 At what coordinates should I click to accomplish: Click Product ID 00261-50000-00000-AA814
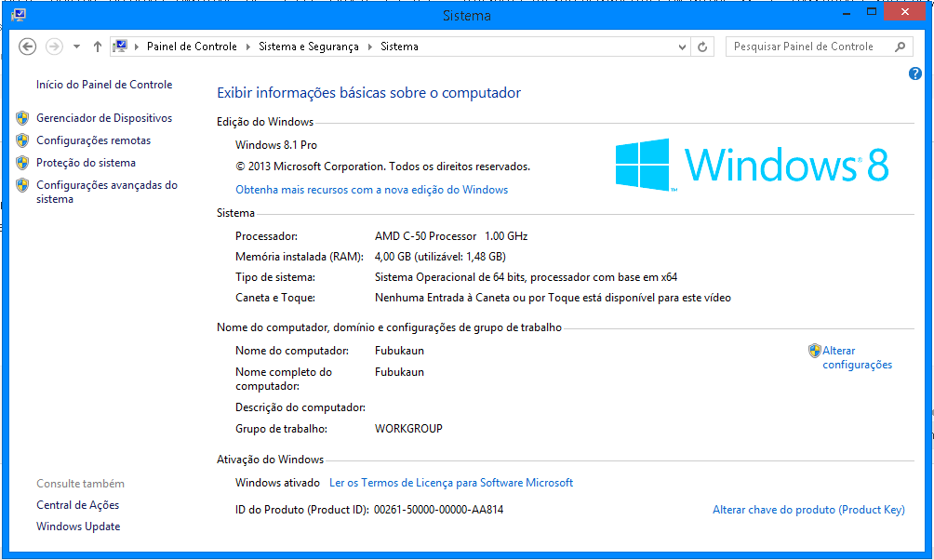pos(438,510)
